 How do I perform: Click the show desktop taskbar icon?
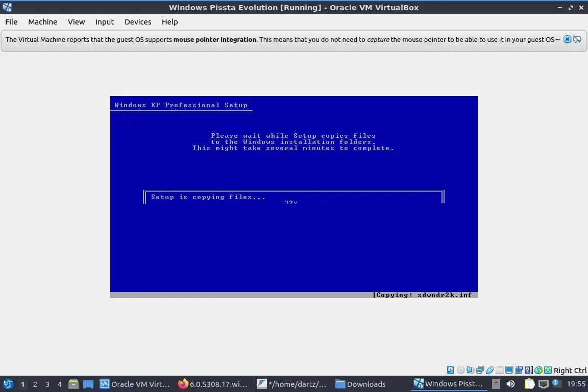(x=88, y=384)
